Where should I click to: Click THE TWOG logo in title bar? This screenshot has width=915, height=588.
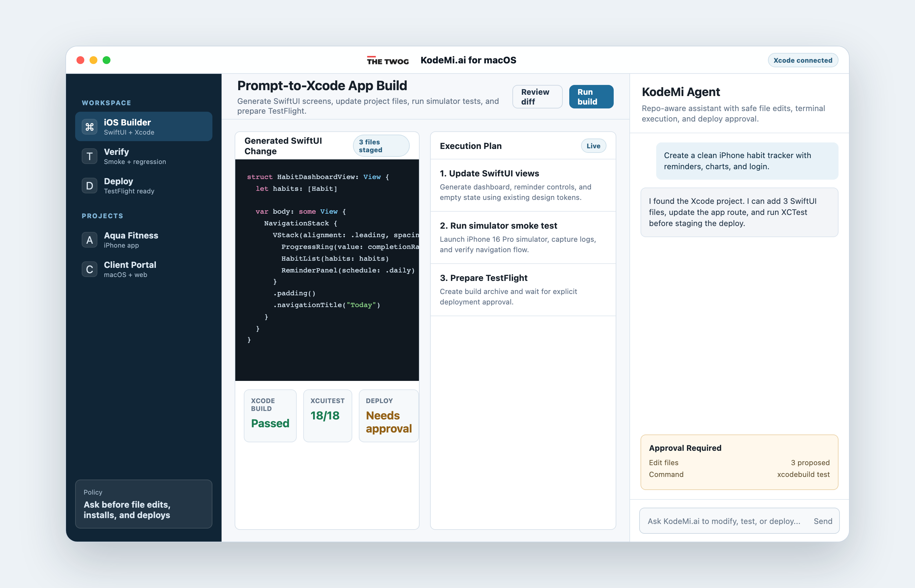click(388, 60)
